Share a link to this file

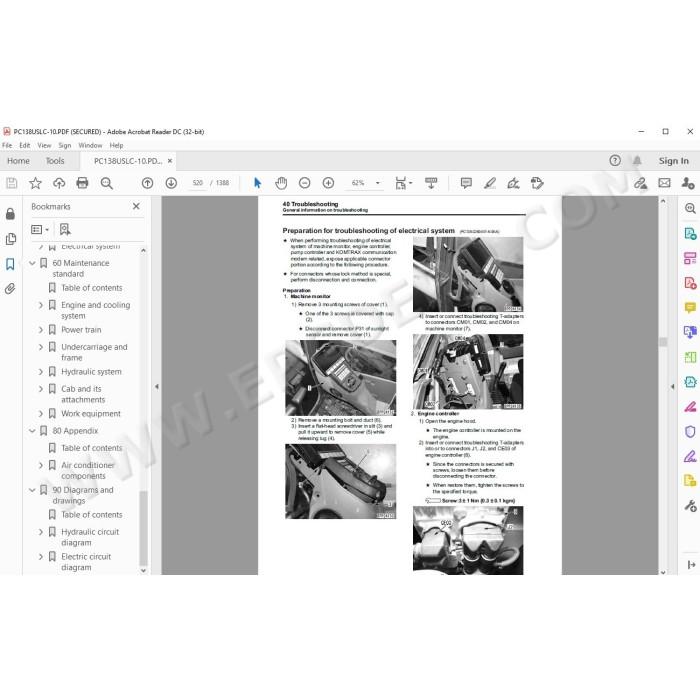pos(641,183)
